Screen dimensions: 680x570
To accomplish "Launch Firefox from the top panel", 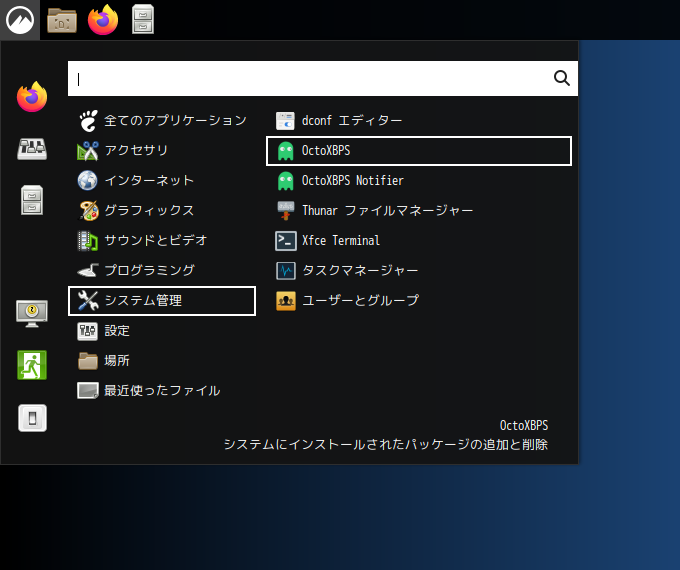I will 103,20.
